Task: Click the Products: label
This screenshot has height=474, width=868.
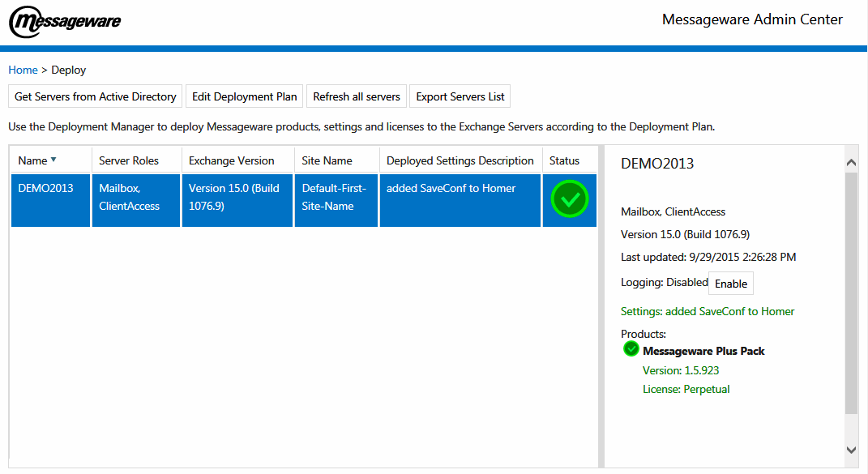Action: (644, 334)
